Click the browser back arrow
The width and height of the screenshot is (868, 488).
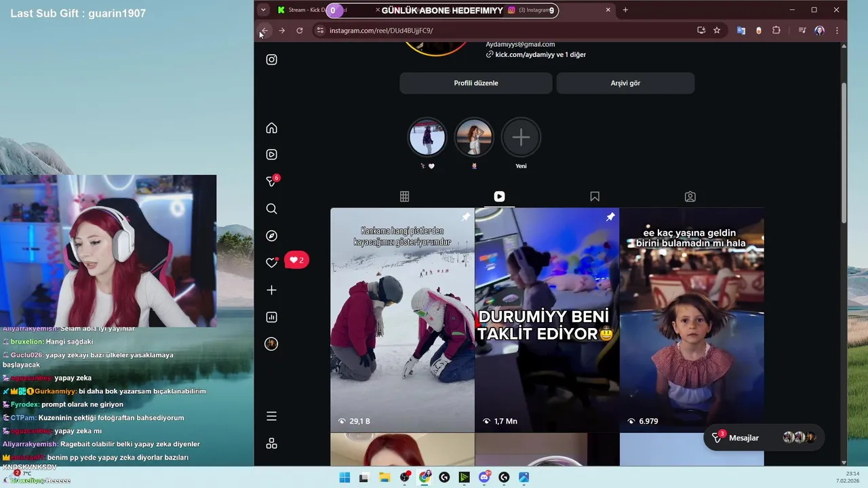(x=265, y=30)
